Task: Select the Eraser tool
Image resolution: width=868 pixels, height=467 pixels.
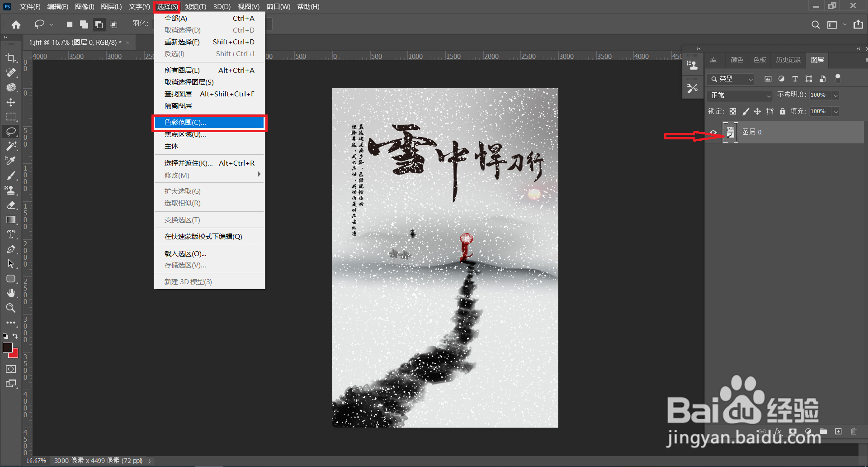Action: pyautogui.click(x=11, y=205)
